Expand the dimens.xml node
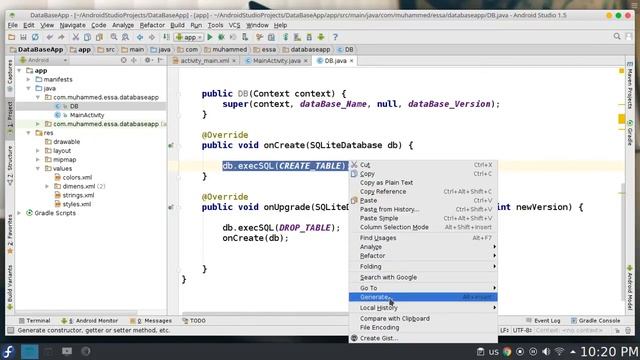This screenshot has height=360, width=640. tap(47, 187)
